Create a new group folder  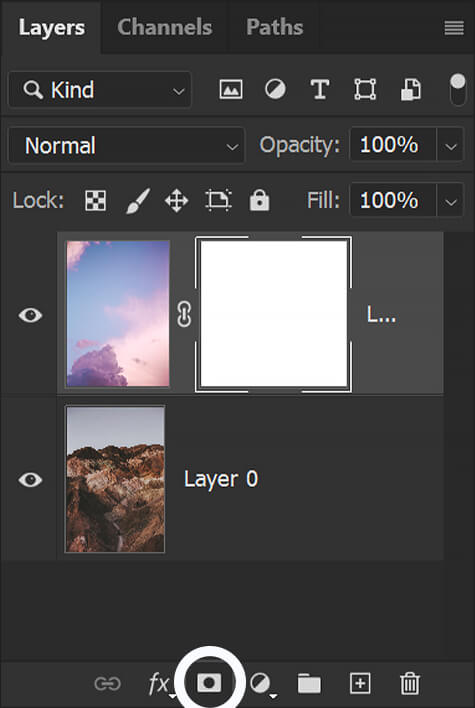pyautogui.click(x=309, y=683)
